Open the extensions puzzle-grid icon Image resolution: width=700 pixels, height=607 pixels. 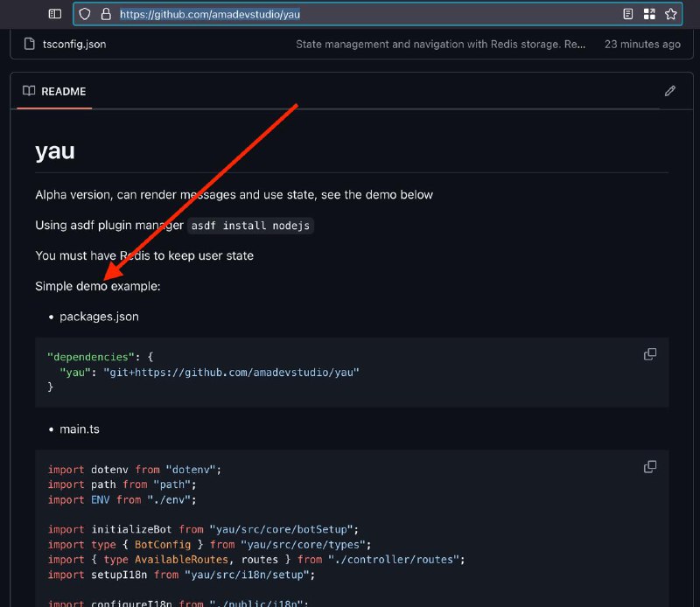pos(649,14)
